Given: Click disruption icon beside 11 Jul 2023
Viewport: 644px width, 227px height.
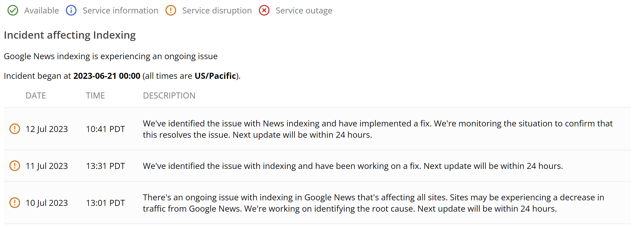Looking at the screenshot, I should point(15,166).
